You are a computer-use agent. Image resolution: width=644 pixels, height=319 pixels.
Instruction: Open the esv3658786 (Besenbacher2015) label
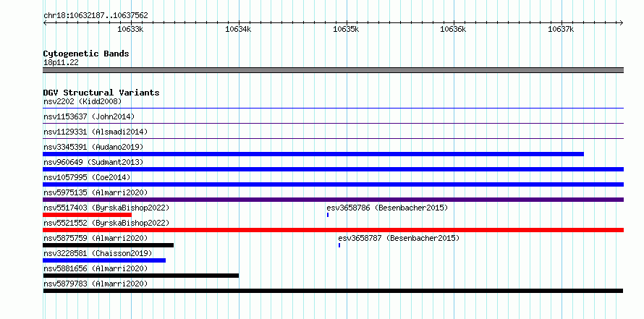pyautogui.click(x=387, y=208)
